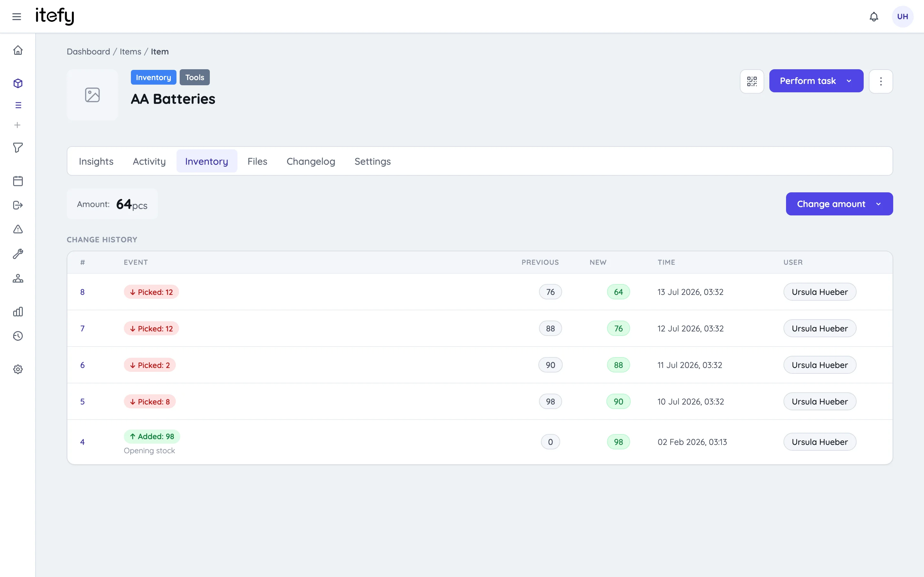The width and height of the screenshot is (924, 577).
Task: Open the history clock sidebar icon
Action: point(18,336)
